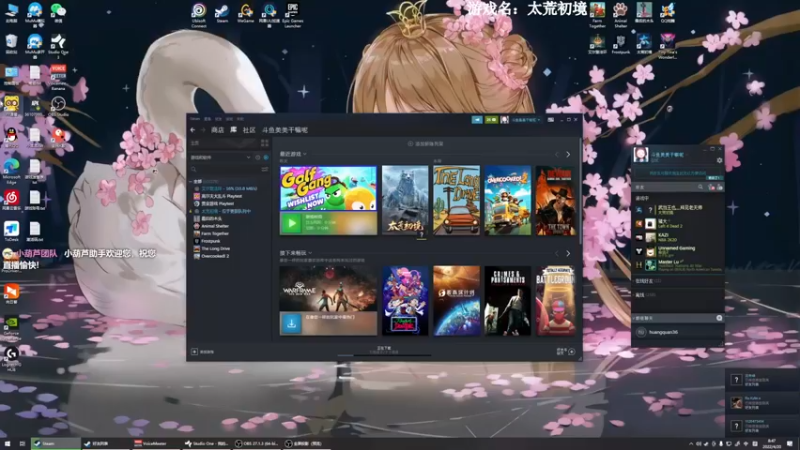Click the blue announcements button in Steam header
The height and width of the screenshot is (450, 800).
477,120
